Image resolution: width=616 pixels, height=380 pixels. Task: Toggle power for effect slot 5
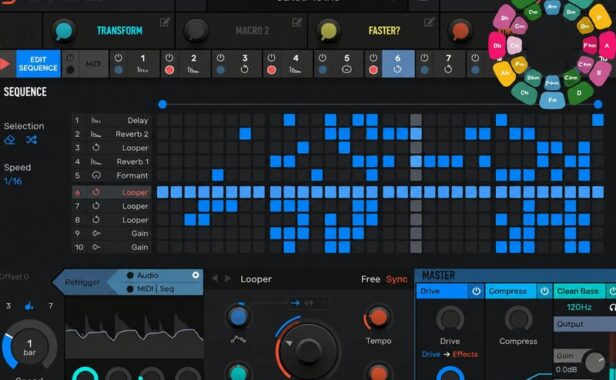(x=323, y=58)
